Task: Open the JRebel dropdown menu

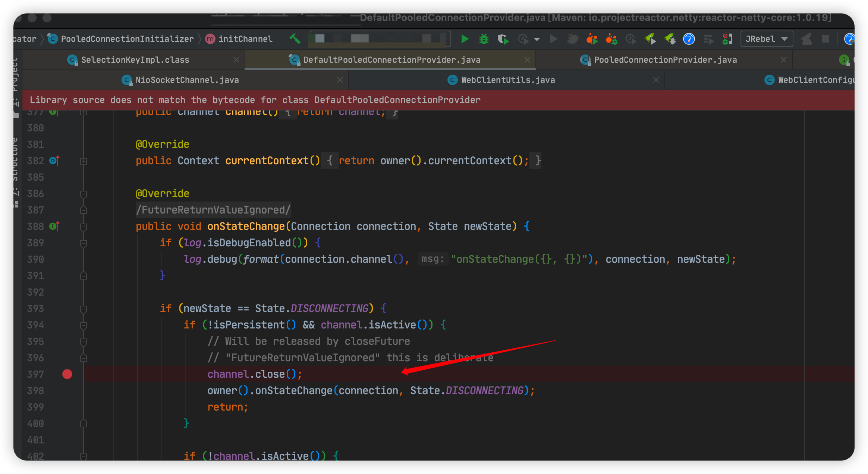Action: (785, 38)
